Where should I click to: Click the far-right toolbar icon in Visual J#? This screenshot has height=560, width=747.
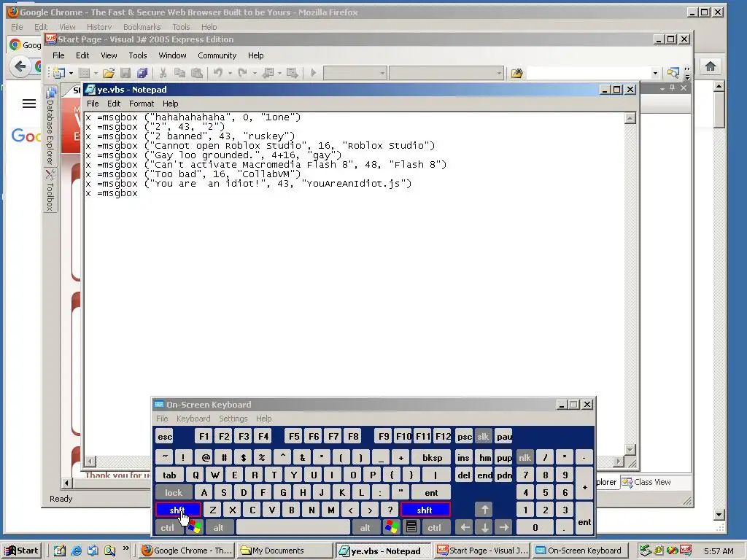(x=673, y=73)
